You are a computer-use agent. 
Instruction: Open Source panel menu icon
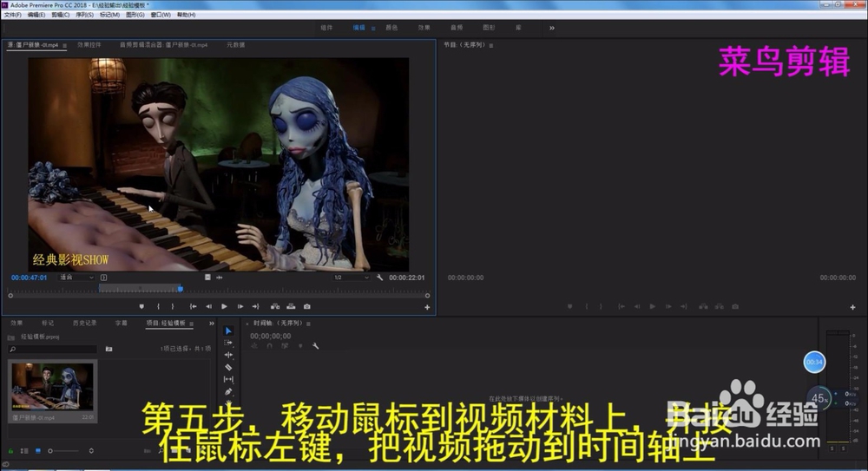coord(65,45)
